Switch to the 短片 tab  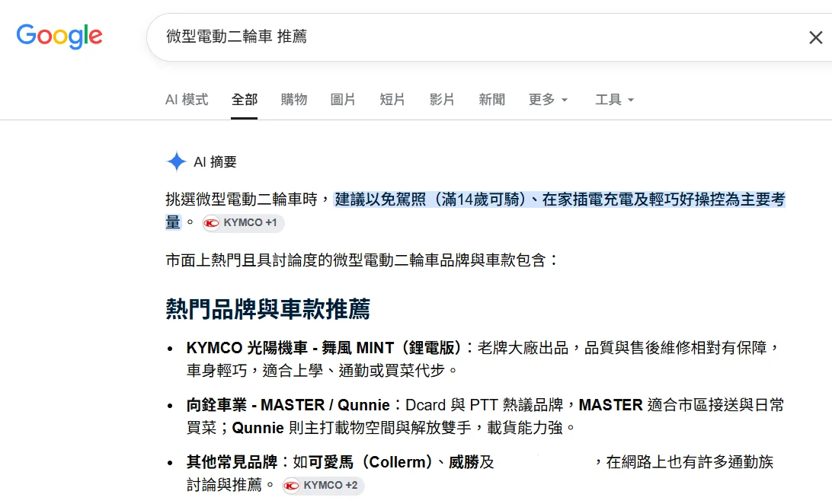(x=392, y=100)
